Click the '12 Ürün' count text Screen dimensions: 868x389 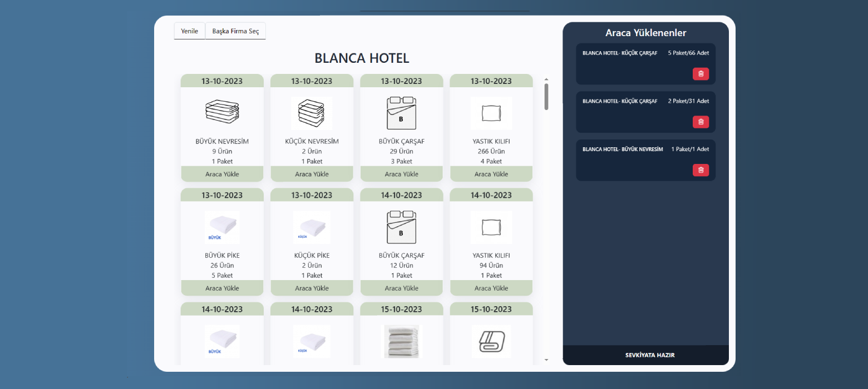[402, 265]
